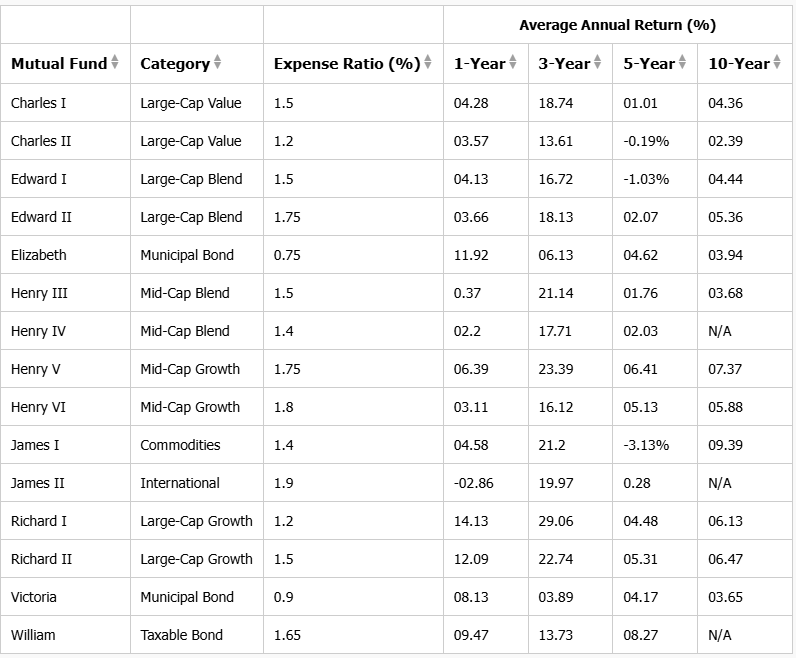
Task: Click the Henry V fund name cell
Action: (36, 369)
